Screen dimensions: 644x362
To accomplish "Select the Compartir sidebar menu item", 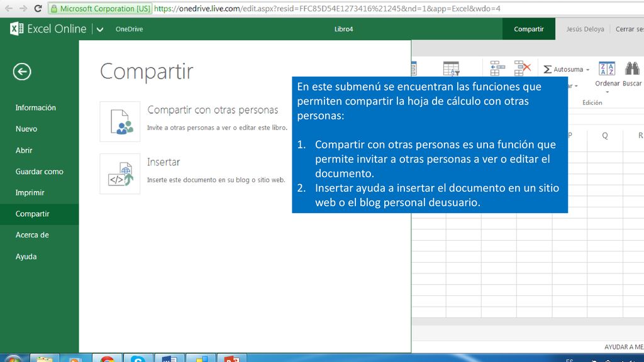I will pyautogui.click(x=40, y=214).
